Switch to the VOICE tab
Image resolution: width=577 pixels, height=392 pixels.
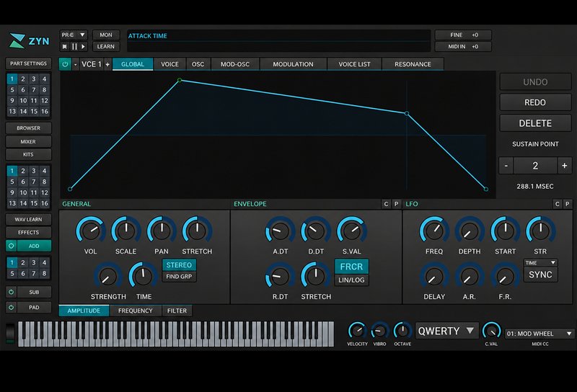(169, 64)
